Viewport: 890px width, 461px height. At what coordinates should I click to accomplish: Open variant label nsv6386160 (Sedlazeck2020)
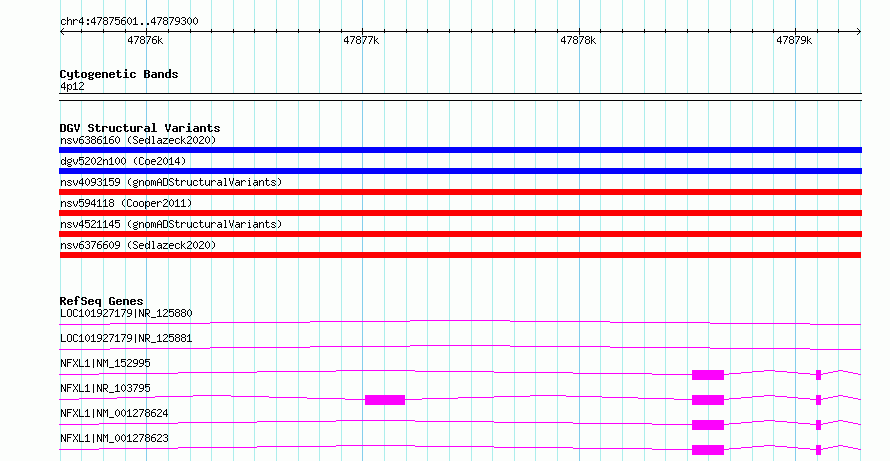[138, 140]
